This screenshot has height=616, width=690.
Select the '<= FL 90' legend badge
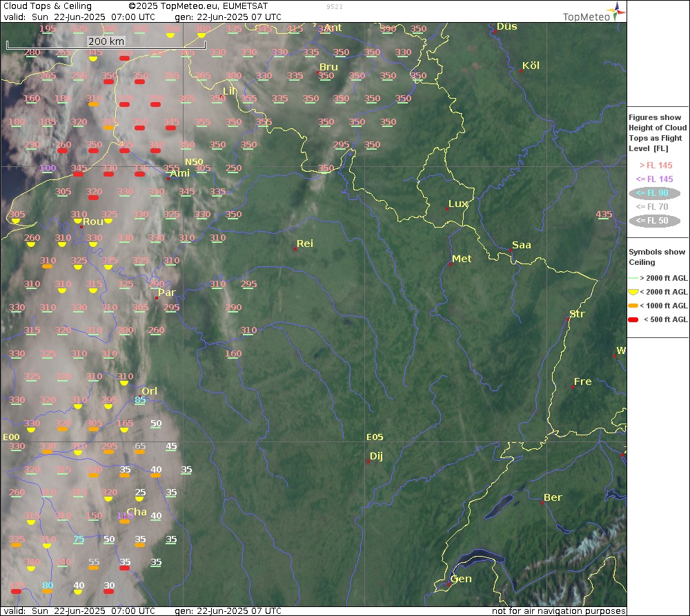click(654, 192)
